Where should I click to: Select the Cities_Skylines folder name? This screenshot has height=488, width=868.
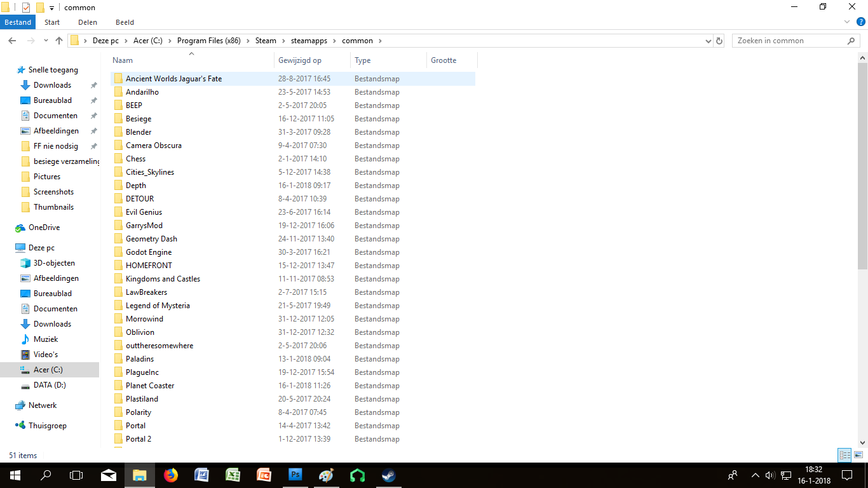point(150,172)
